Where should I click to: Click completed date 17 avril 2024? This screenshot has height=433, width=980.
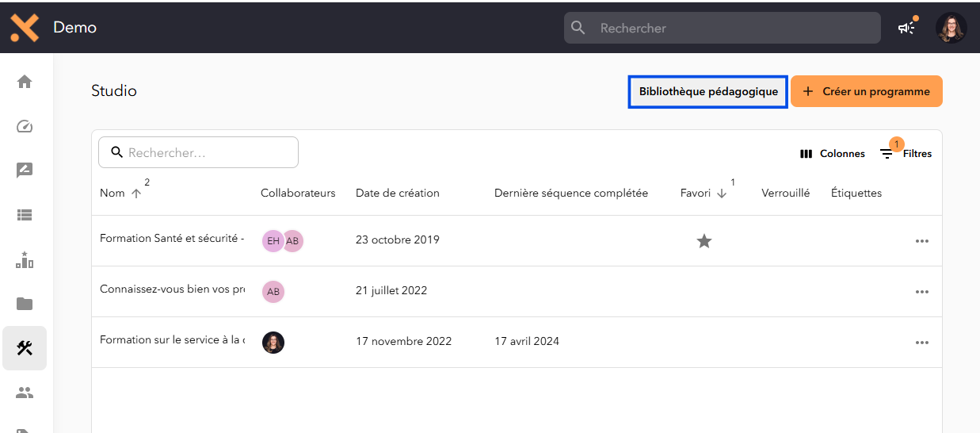(x=527, y=341)
